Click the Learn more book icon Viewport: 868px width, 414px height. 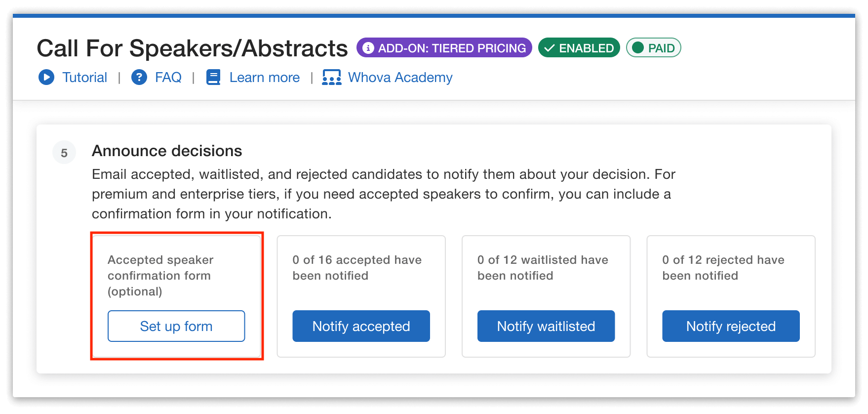(x=213, y=78)
